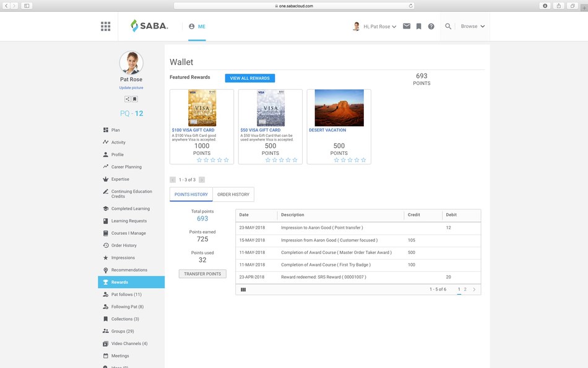The image size is (588, 368).
Task: Expand the Browse dropdown
Action: click(470, 26)
